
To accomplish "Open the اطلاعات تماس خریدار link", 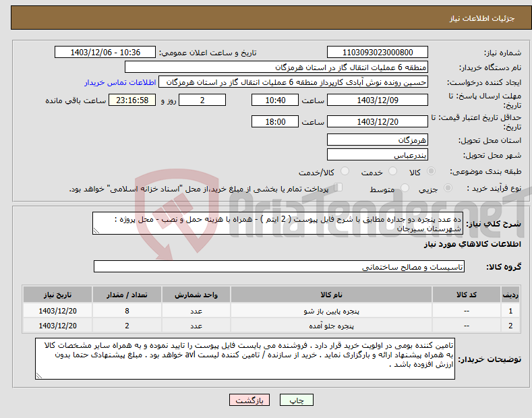I will click(x=120, y=82).
